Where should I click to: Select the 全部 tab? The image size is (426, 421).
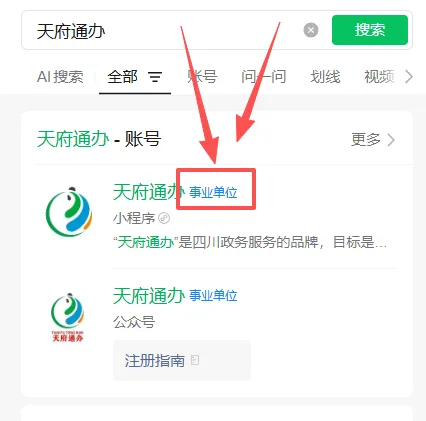pyautogui.click(x=122, y=77)
